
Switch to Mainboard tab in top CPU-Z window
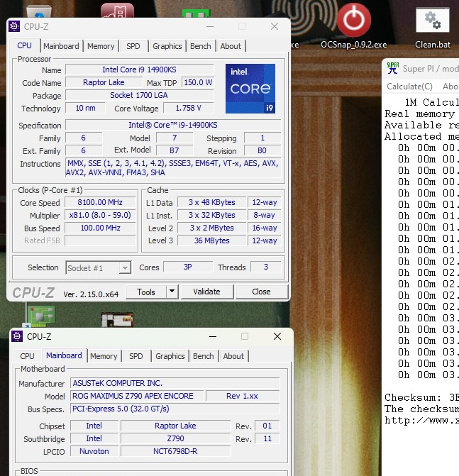[x=61, y=46]
